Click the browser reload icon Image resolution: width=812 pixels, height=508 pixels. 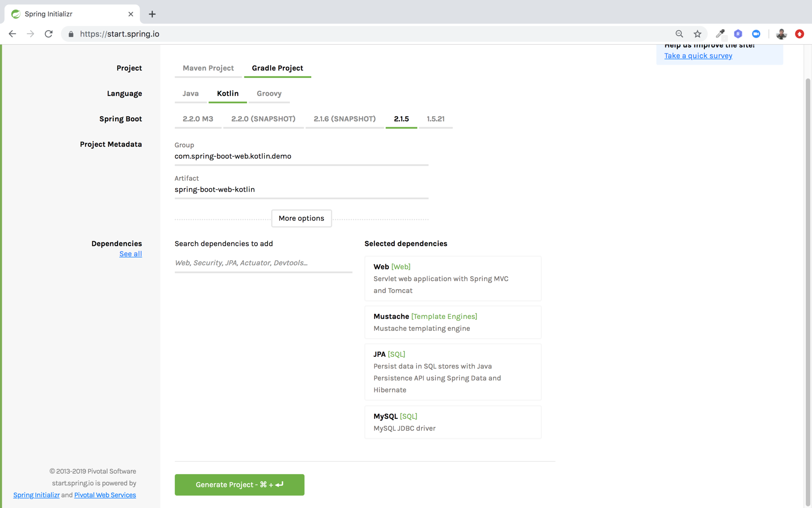point(48,34)
